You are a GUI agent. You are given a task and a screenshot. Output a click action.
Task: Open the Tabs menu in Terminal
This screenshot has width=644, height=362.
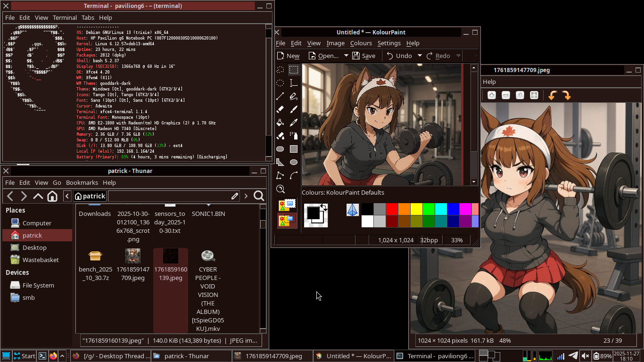[x=88, y=17]
